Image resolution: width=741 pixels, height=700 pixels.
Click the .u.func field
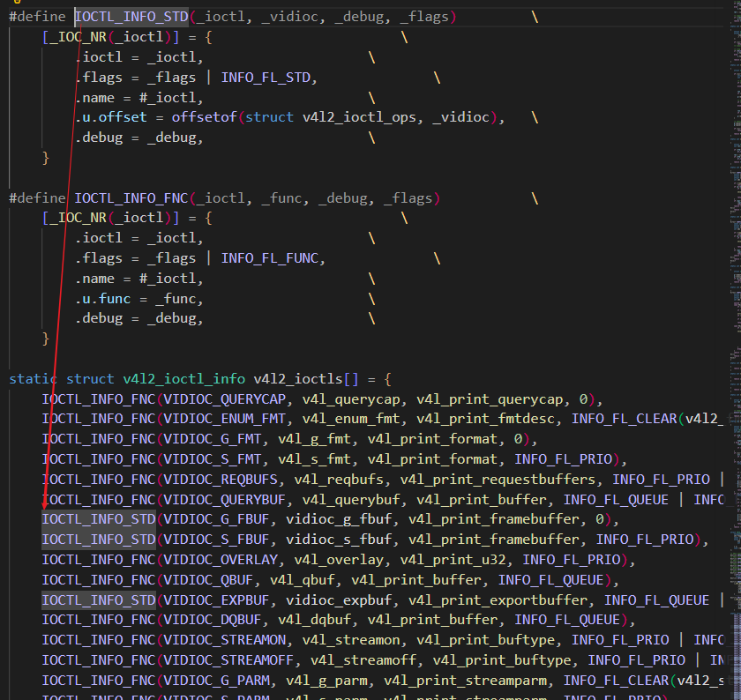[x=102, y=299]
